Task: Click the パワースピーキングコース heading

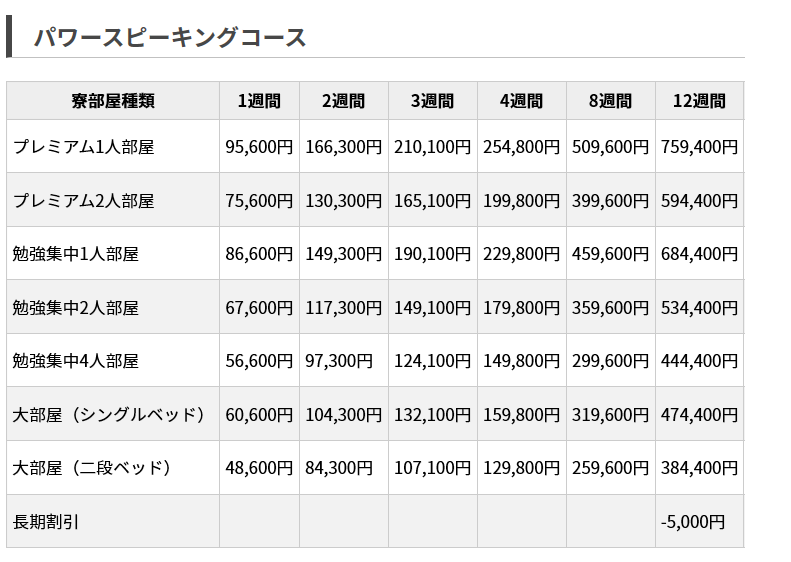Action: tap(170, 38)
